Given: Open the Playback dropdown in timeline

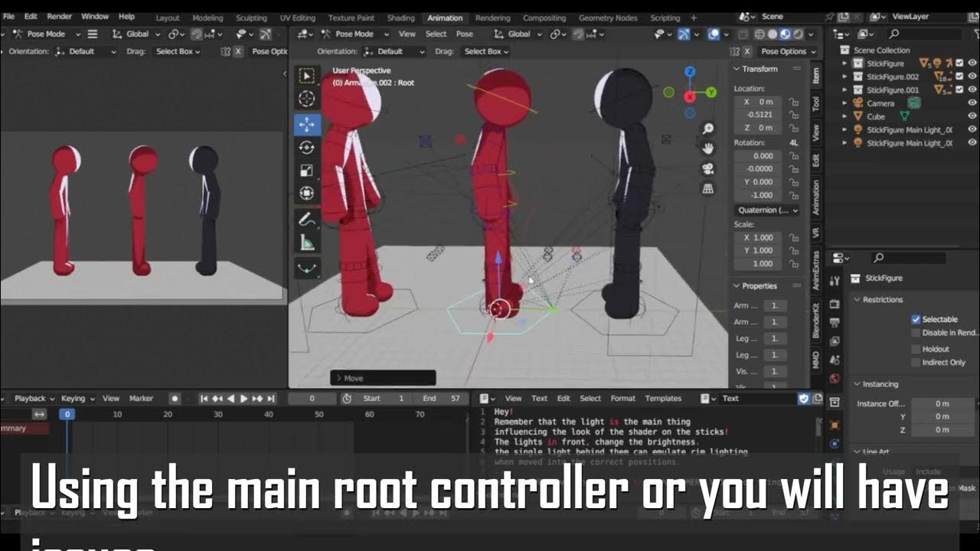Looking at the screenshot, I should click(34, 399).
